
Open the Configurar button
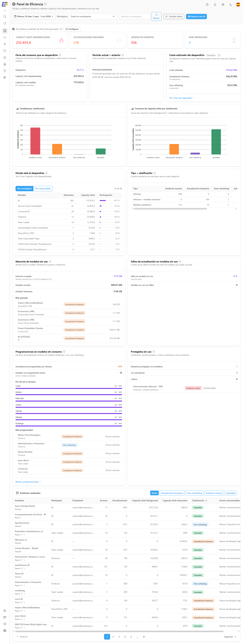tap(72, 29)
